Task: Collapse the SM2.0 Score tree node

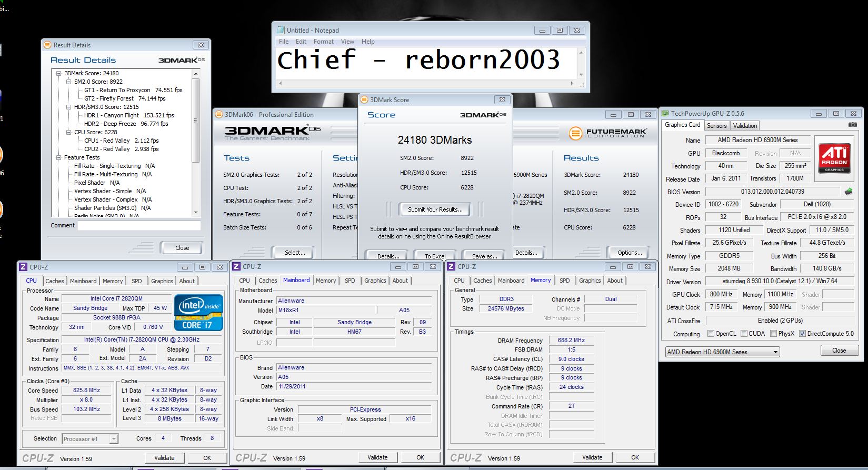Action: click(68, 82)
